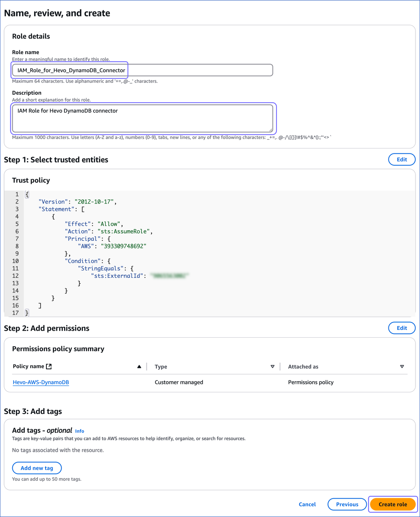Viewport: 420px width, 517px height.
Task: Edit Step 1 trusted entities
Action: (402, 160)
